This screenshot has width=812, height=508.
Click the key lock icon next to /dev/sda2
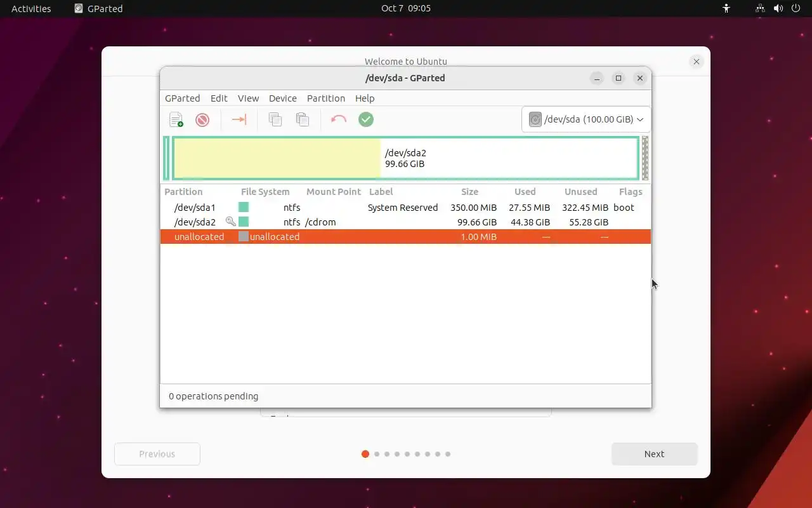coord(231,222)
